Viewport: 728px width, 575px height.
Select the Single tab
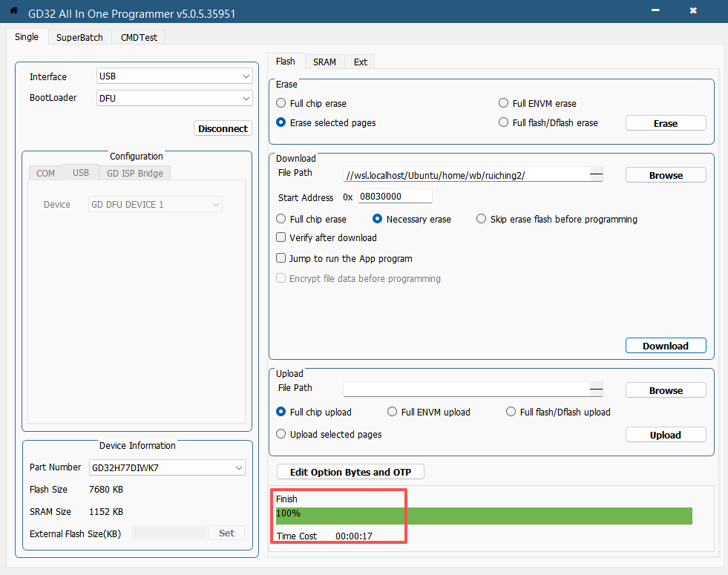click(27, 36)
